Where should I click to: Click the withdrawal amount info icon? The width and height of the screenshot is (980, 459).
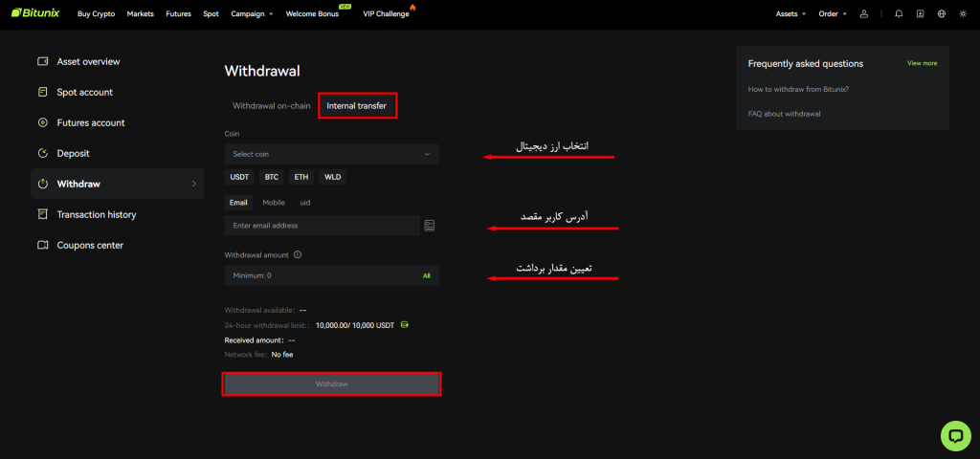pos(298,254)
